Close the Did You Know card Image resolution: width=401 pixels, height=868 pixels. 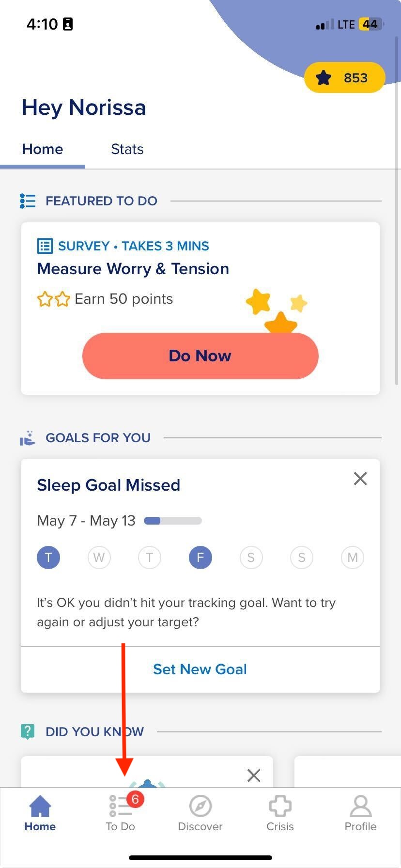[254, 775]
